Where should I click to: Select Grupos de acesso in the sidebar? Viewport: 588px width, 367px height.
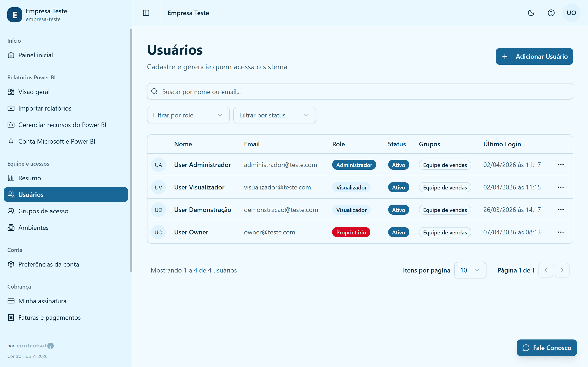coord(43,211)
